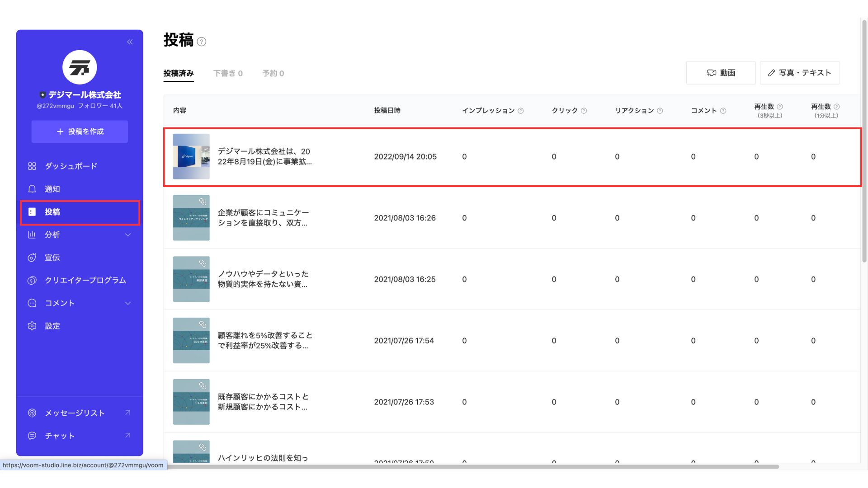Viewport: 868px width, 488px height.
Task: Open thumbnail of the 2021/07/26 17:53 post
Action: pyautogui.click(x=191, y=402)
